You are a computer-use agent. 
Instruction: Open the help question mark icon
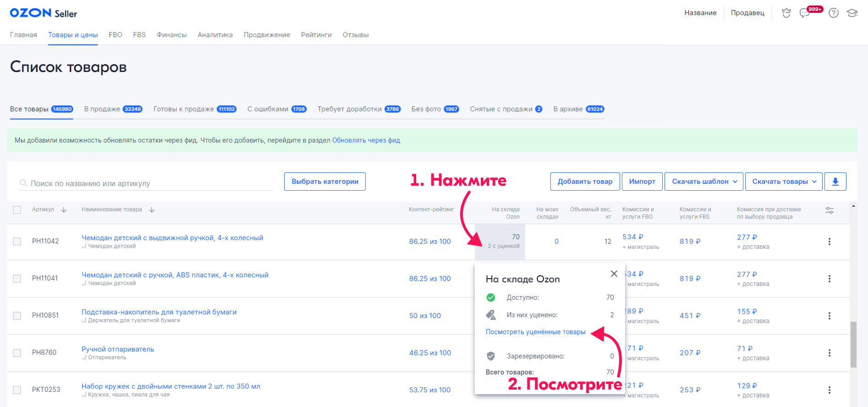[x=834, y=13]
